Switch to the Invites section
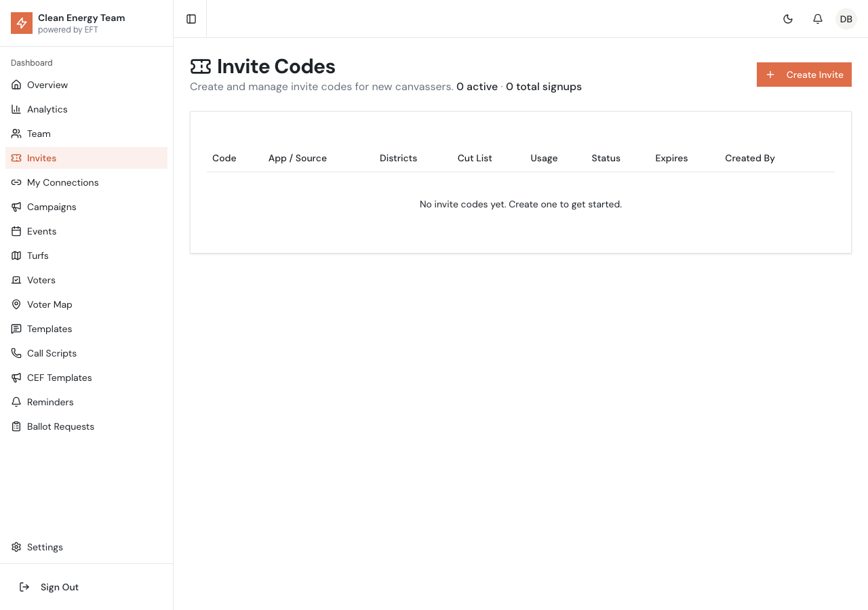Screen dimensions: 868x610 (x=41, y=158)
